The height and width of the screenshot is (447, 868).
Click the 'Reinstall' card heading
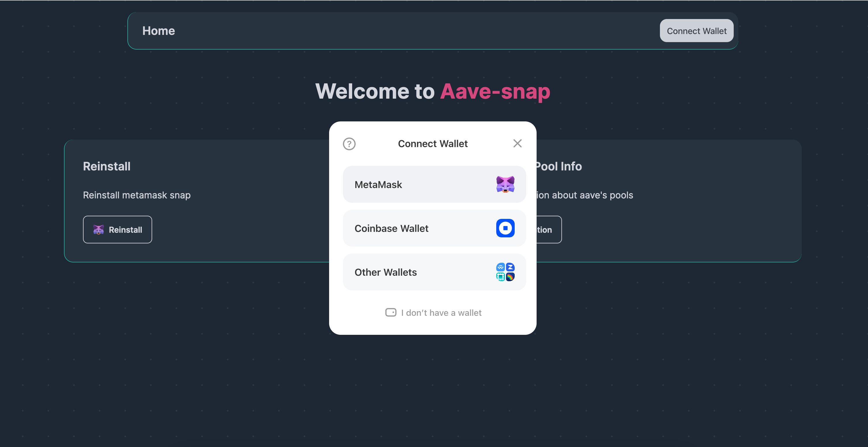[x=107, y=166]
